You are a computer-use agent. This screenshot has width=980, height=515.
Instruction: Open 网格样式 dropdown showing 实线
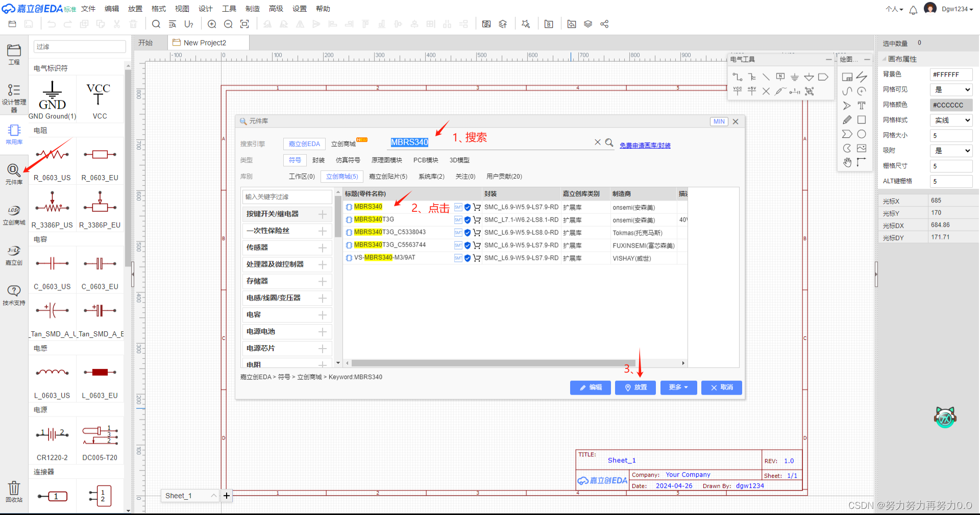pyautogui.click(x=951, y=120)
